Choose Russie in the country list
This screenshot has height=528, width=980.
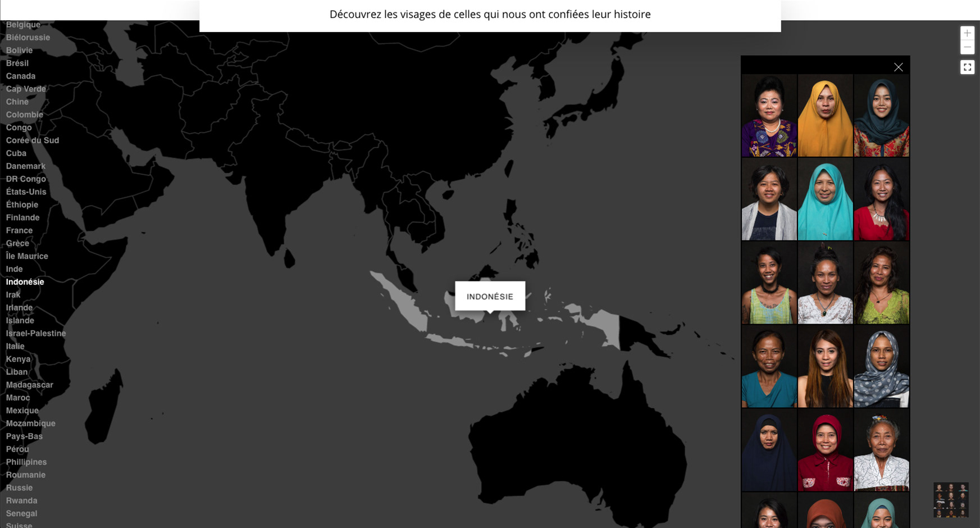click(20, 488)
